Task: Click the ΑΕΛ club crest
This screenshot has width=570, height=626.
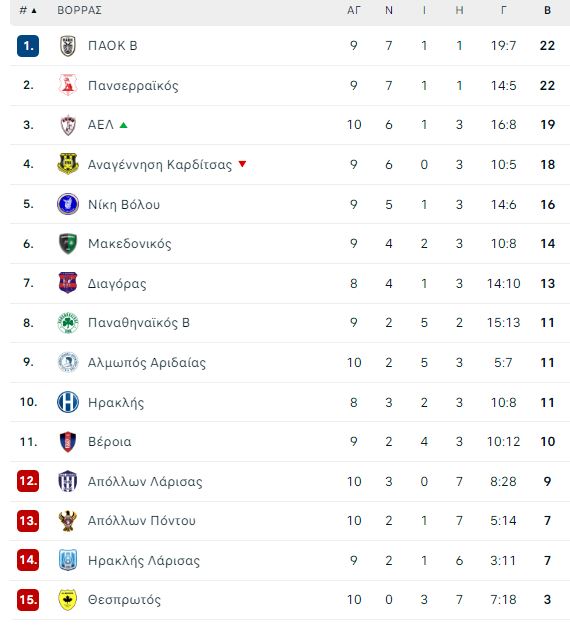Action: pyautogui.click(x=68, y=125)
